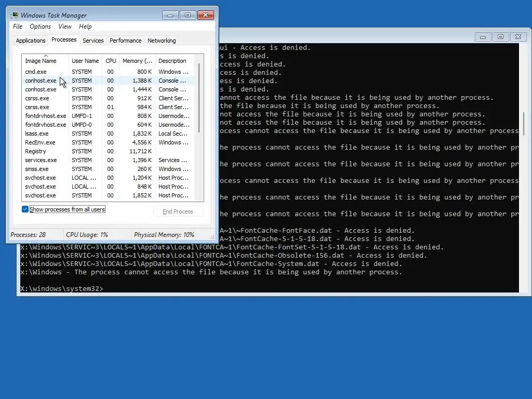Click the FontCache-FontSet-S-1-5-18.dat output line
This screenshot has width=532, height=399.
(x=232, y=247)
